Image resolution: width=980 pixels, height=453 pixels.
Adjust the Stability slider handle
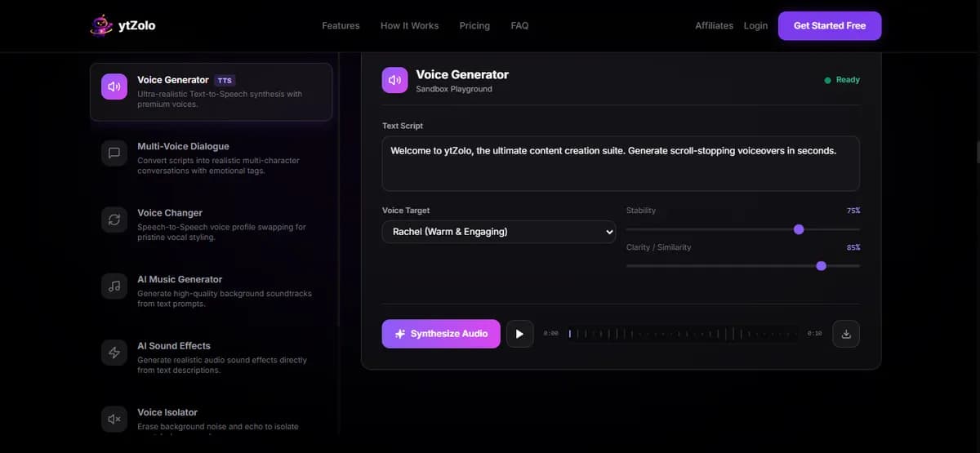point(799,229)
